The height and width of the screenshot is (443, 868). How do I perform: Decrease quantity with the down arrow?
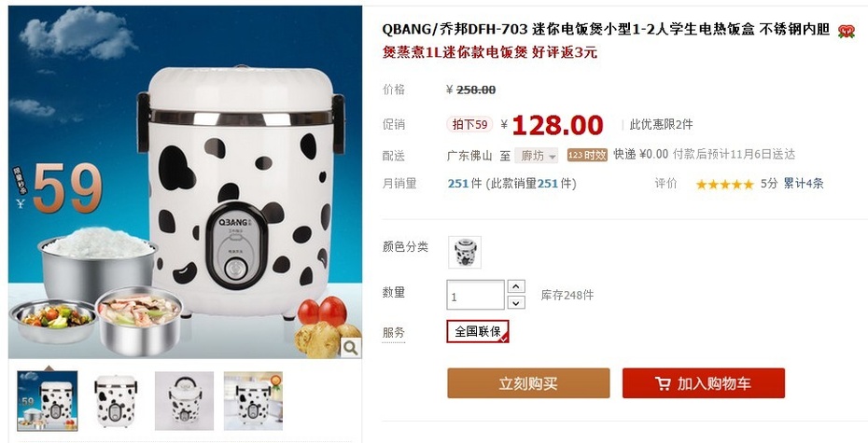click(516, 302)
